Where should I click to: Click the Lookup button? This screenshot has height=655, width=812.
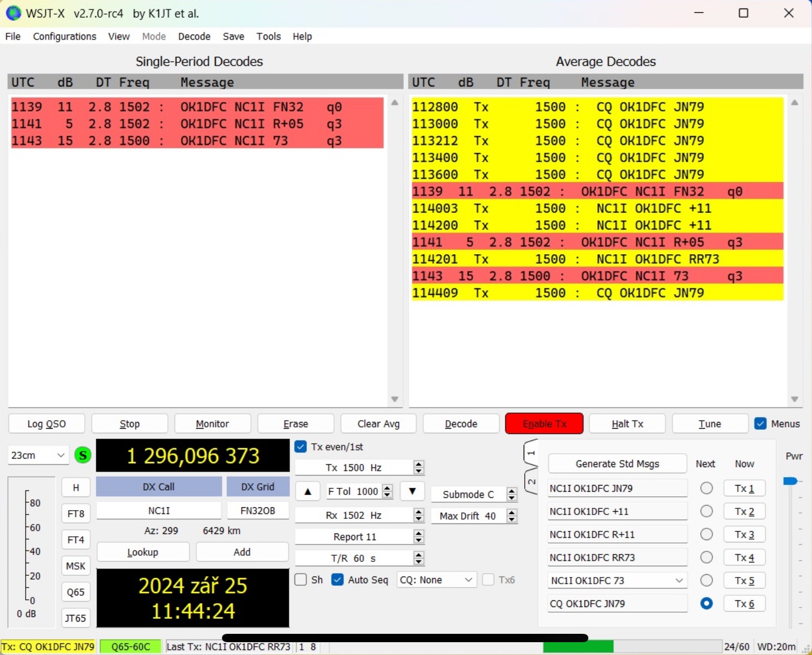pos(143,552)
